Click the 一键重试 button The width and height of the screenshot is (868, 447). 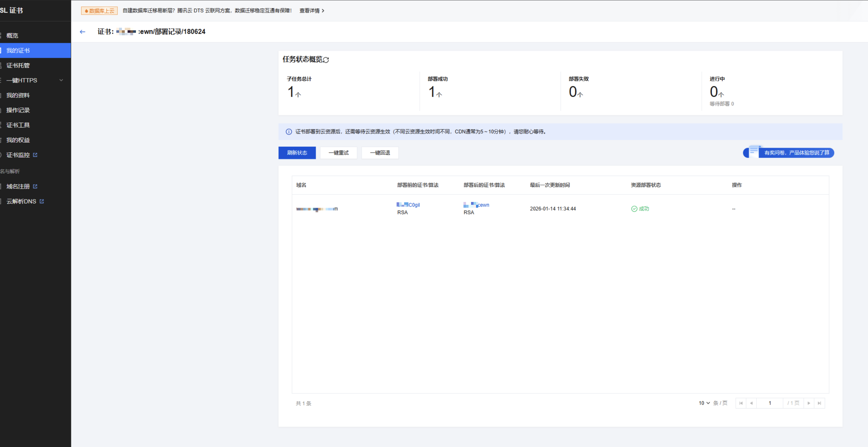point(338,153)
